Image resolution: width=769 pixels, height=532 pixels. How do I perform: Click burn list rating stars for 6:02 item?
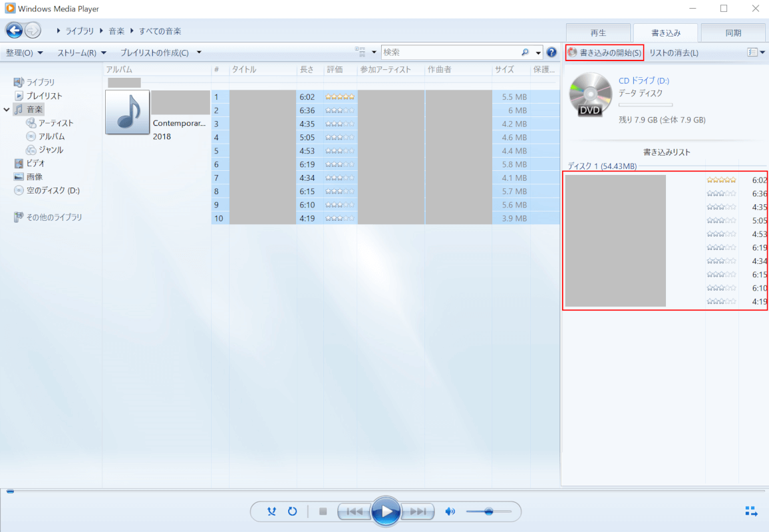click(721, 180)
